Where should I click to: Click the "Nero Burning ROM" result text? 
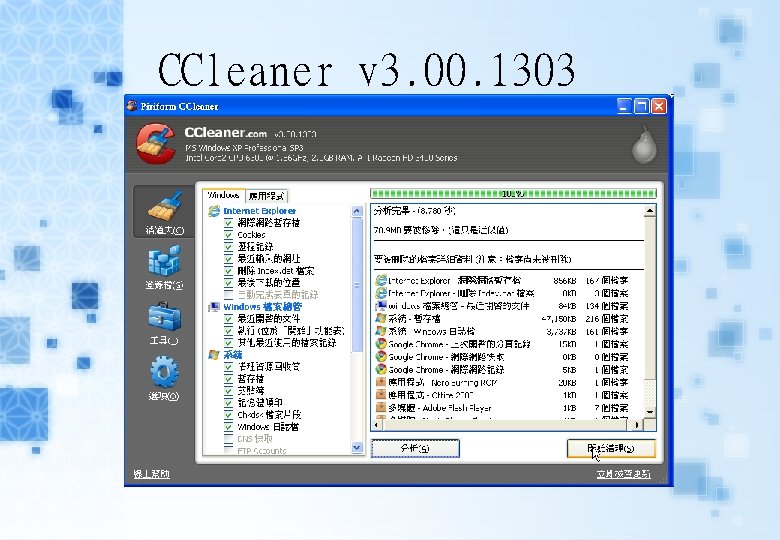464,382
